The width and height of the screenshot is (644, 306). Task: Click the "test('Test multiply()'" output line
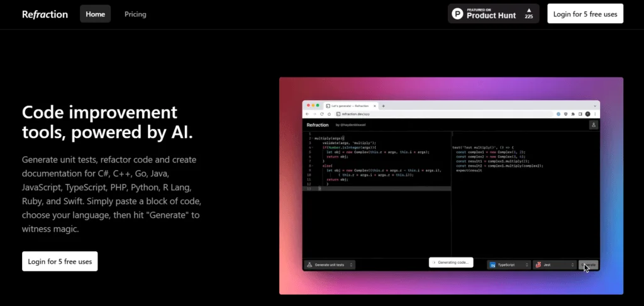(x=482, y=148)
